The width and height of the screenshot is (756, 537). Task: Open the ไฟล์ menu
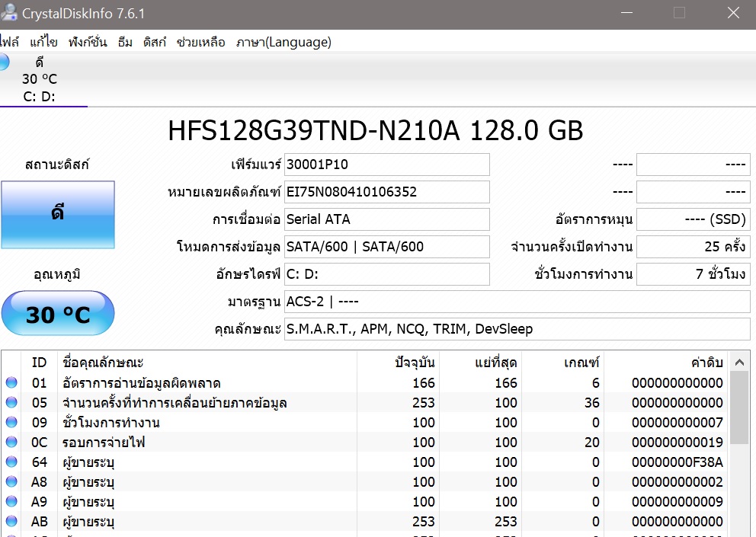9,43
